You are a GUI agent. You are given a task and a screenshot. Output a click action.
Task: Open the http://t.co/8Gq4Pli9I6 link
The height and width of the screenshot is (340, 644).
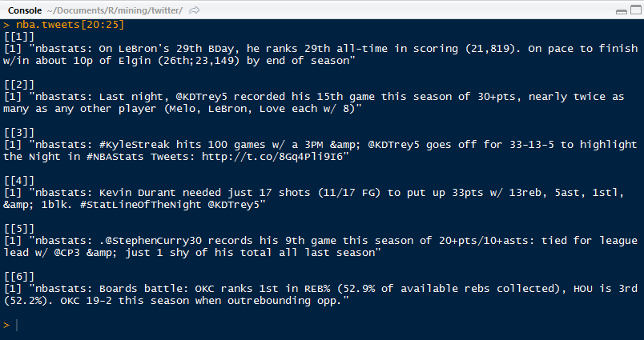[272, 157]
